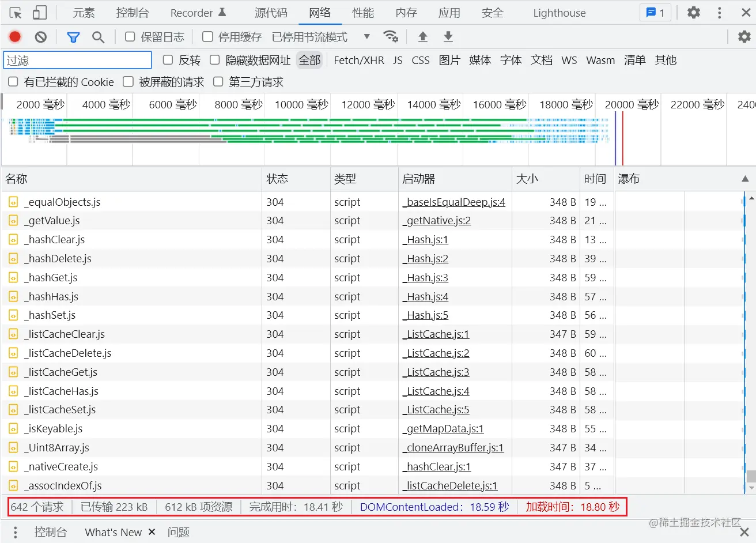756x543 pixels.
Task: Switch to the 应用 tab
Action: point(449,13)
